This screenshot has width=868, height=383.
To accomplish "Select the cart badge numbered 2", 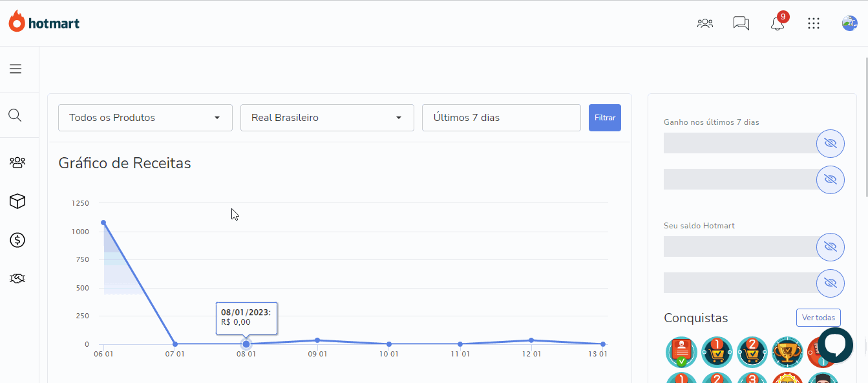I will point(752,352).
